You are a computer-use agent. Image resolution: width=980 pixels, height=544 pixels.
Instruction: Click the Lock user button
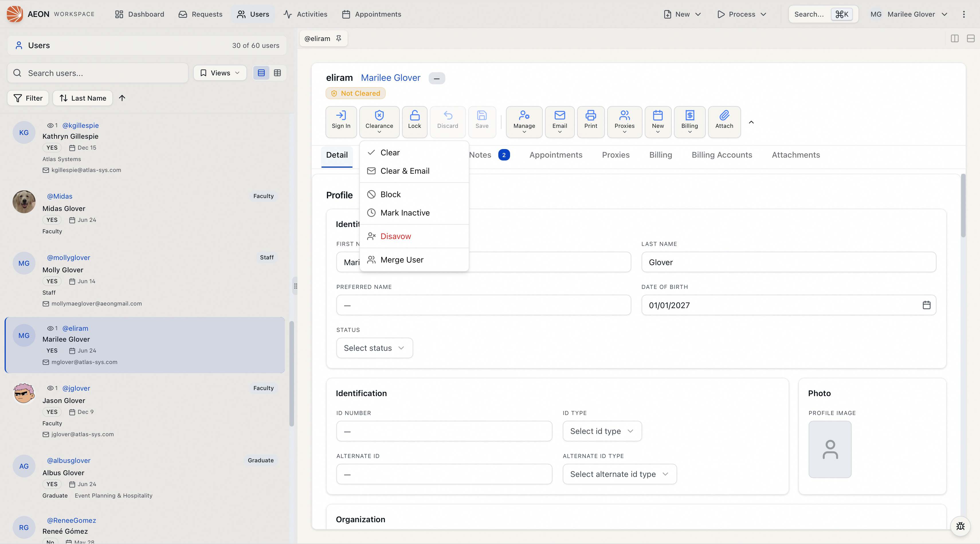414,122
